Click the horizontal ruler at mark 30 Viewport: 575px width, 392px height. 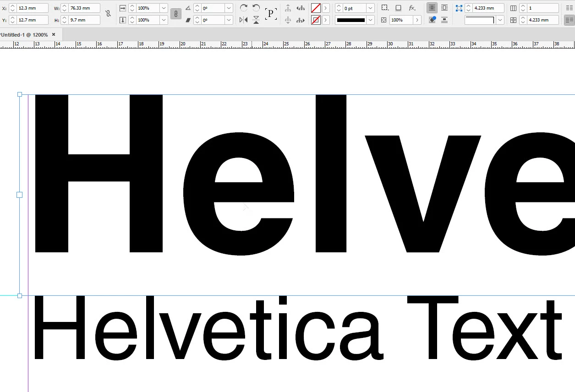[391, 44]
